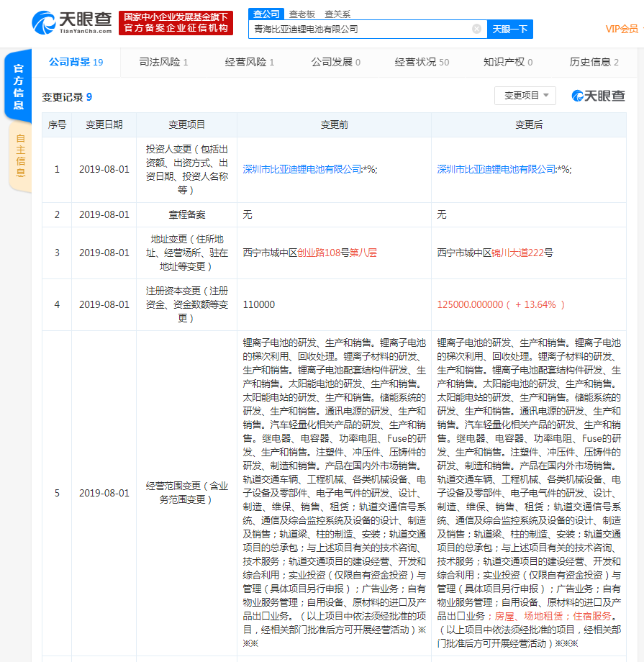Click the 天眼一下 search button
The image size is (644, 662).
coord(509,29)
